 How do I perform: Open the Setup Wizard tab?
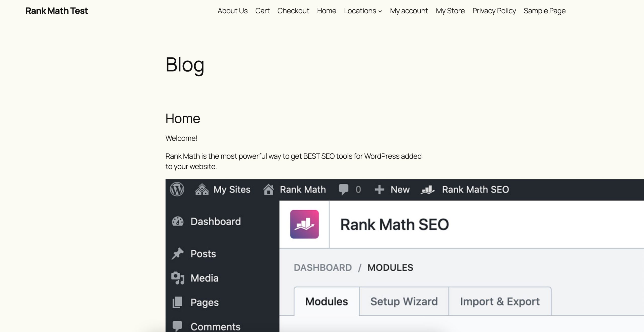pyautogui.click(x=404, y=301)
